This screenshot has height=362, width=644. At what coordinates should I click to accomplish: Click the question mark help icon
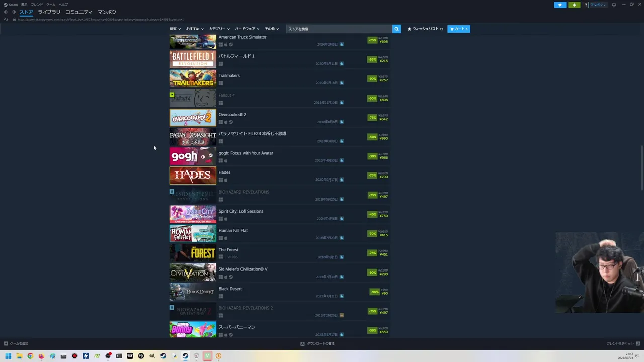586,5
